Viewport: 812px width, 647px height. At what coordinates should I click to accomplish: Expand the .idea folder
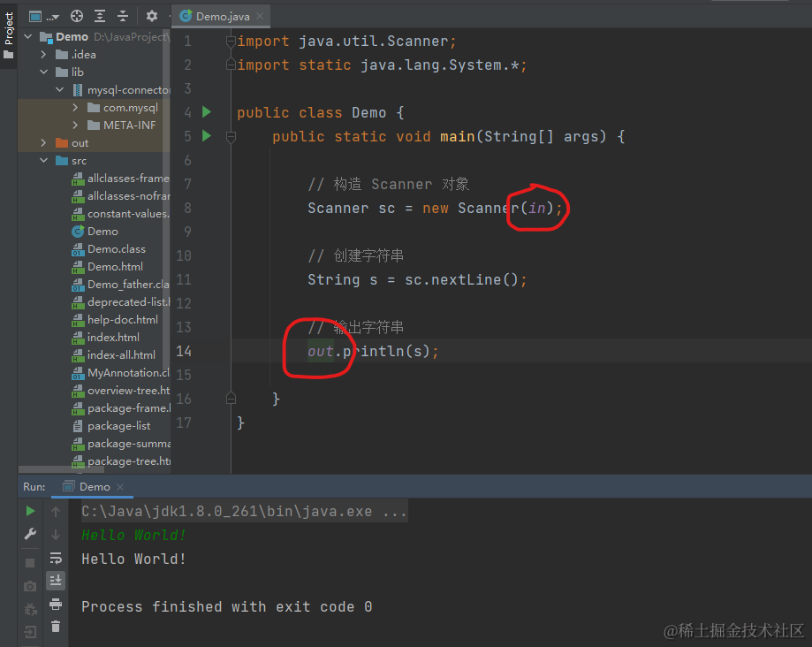(x=43, y=55)
